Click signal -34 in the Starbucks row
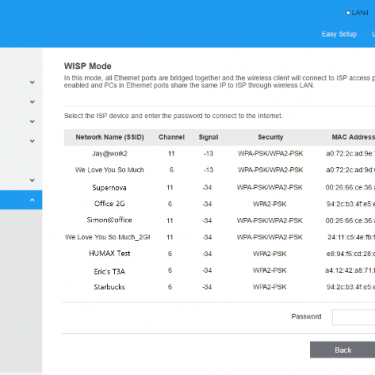Viewport: 375px width, 375px height. coord(207,287)
